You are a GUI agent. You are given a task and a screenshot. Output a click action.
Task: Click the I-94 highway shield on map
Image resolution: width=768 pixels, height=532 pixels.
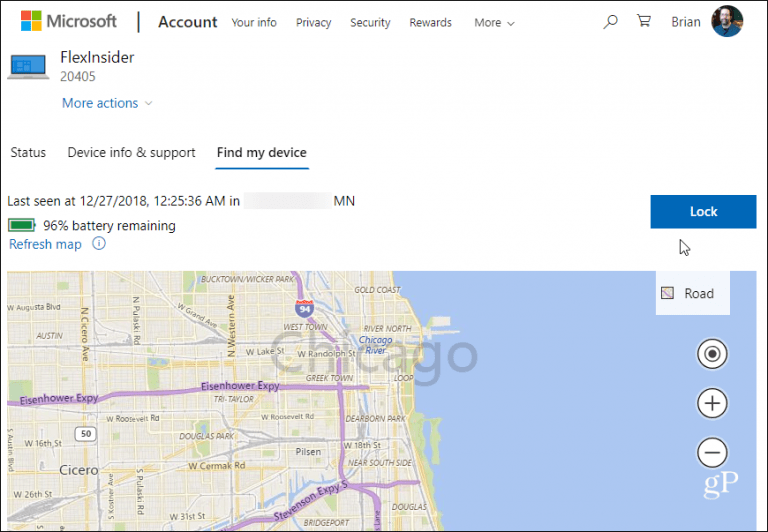click(304, 308)
